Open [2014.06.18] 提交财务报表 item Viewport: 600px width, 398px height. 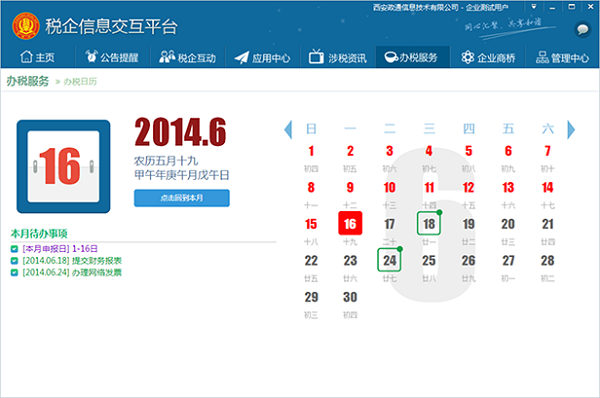[x=72, y=261]
